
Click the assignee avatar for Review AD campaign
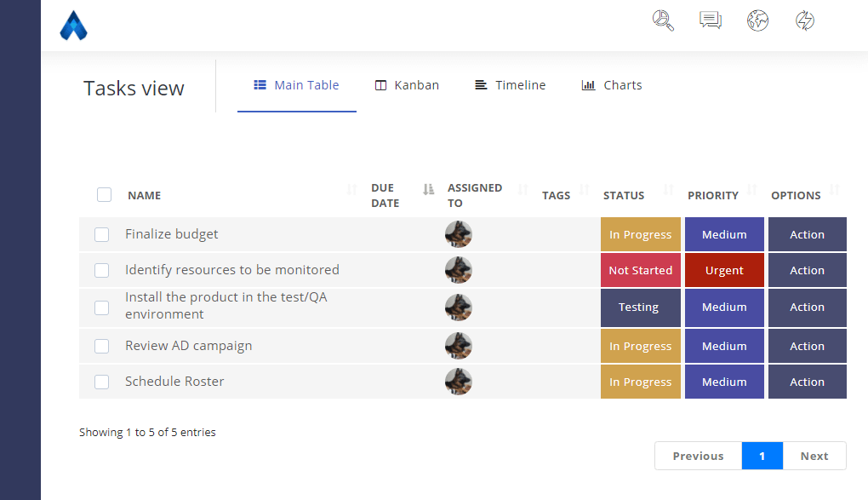click(459, 346)
